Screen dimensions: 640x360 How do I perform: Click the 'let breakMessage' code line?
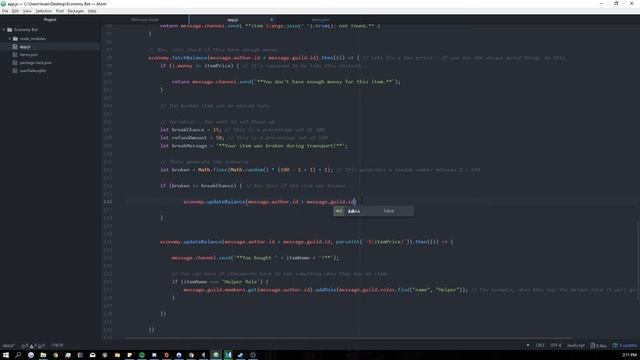tap(254, 146)
